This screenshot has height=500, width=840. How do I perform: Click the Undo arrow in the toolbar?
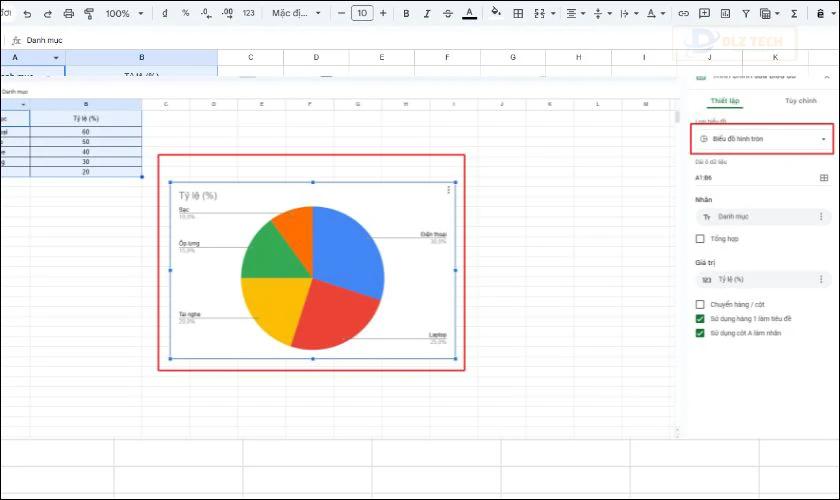pyautogui.click(x=27, y=14)
